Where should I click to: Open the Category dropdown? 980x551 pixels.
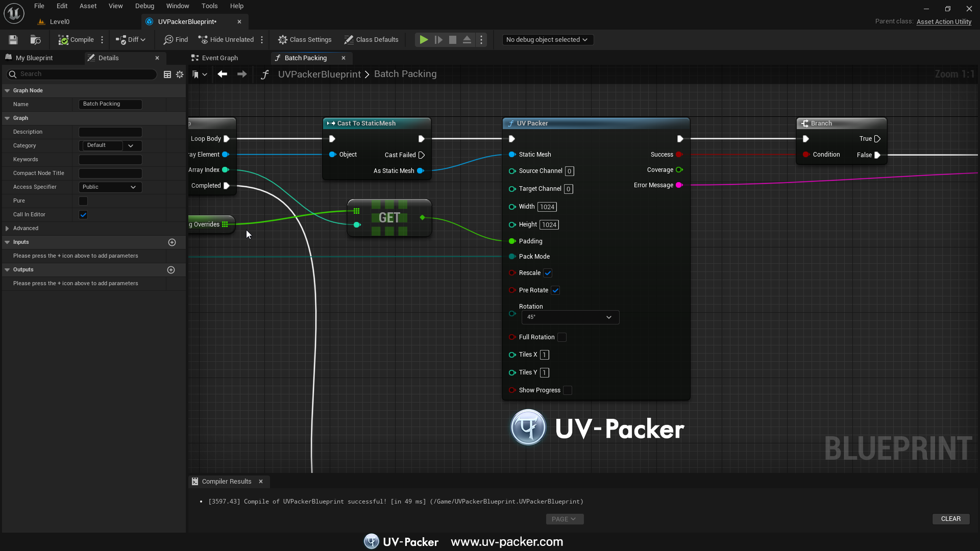click(110, 146)
